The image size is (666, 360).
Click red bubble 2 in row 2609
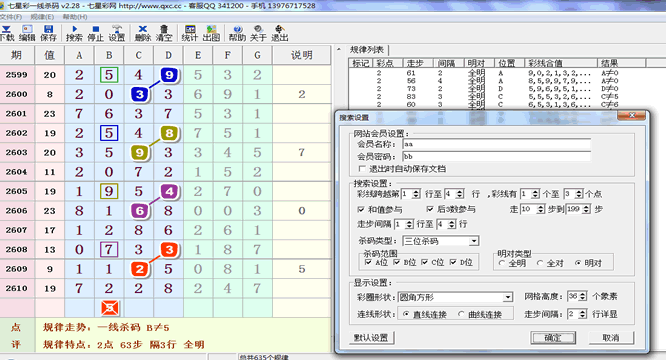140,269
